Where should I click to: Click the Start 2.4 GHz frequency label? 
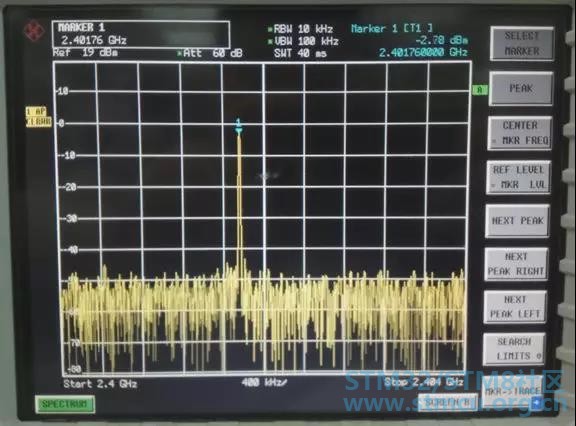100,385
